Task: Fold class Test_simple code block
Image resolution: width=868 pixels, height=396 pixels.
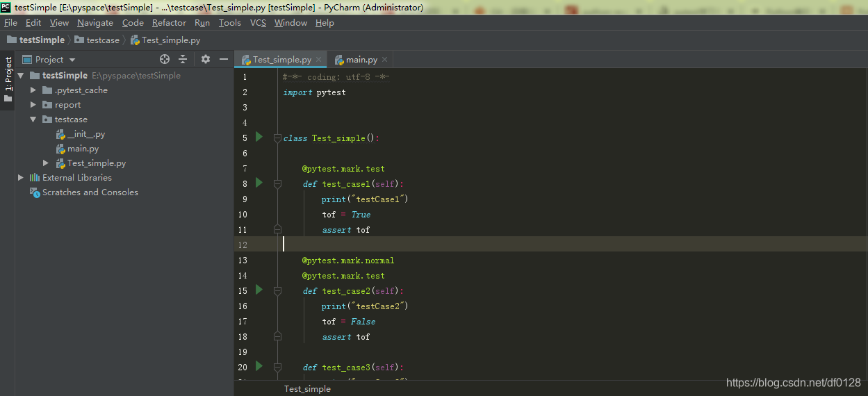Action: click(277, 138)
